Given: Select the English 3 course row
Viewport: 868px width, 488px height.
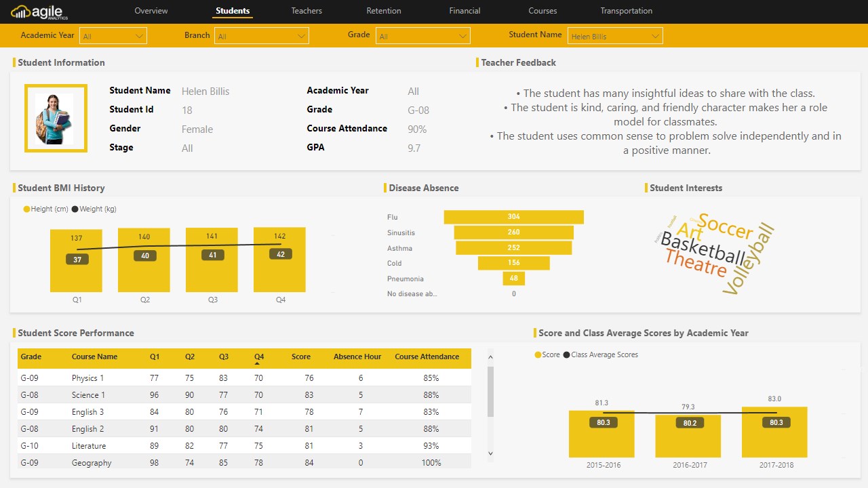Looking at the screenshot, I should (244, 412).
